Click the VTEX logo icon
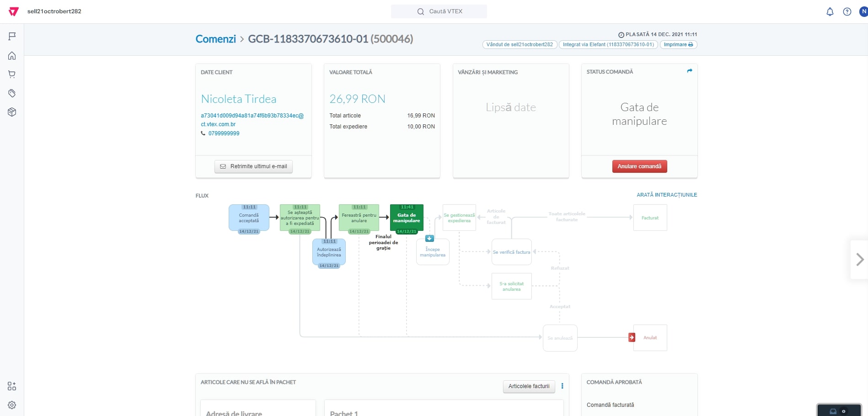Image resolution: width=868 pixels, height=416 pixels. click(x=14, y=11)
